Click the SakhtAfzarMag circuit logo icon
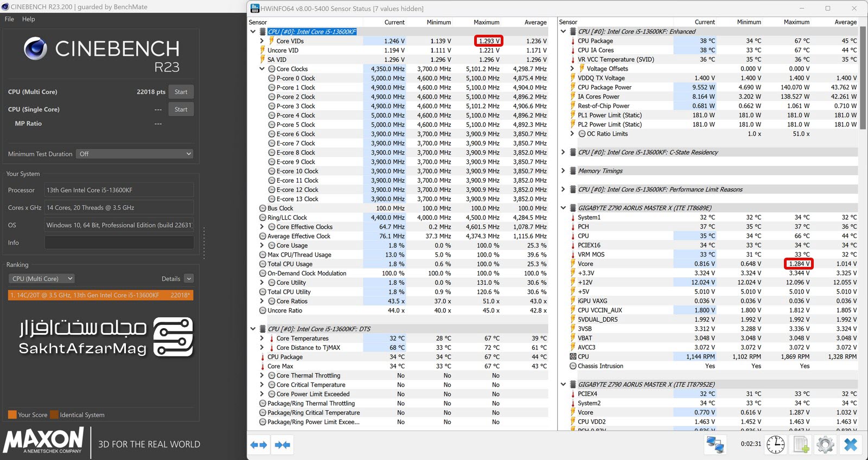 click(x=173, y=337)
